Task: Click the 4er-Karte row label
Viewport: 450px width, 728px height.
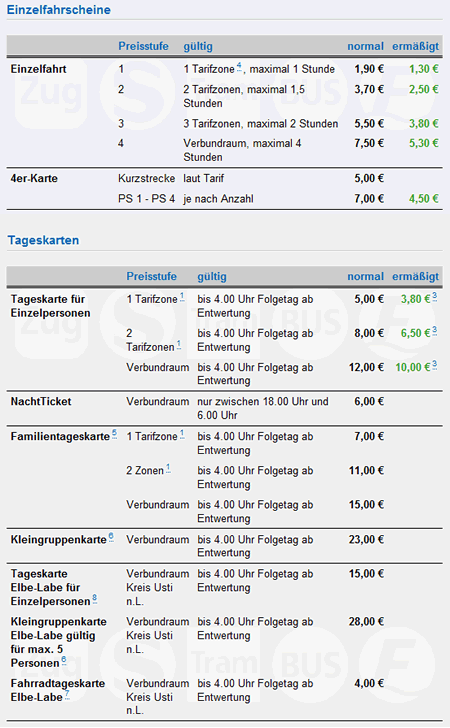Action: tap(34, 178)
